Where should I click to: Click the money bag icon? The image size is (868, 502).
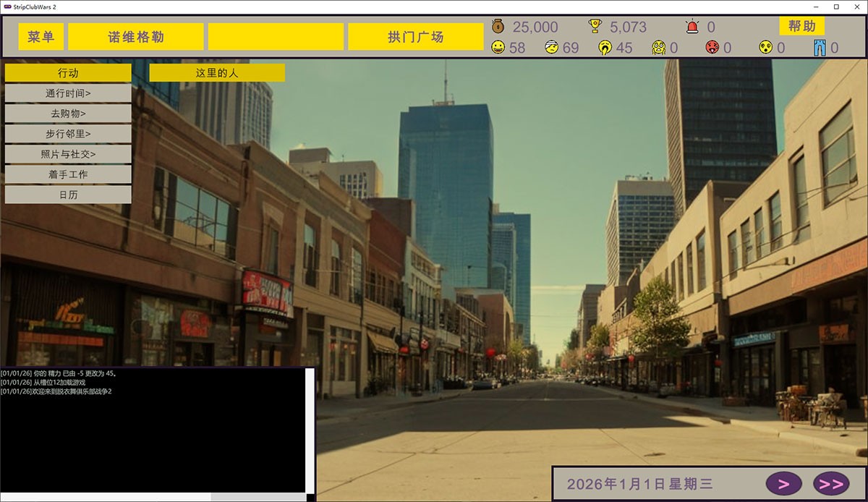pyautogui.click(x=498, y=27)
